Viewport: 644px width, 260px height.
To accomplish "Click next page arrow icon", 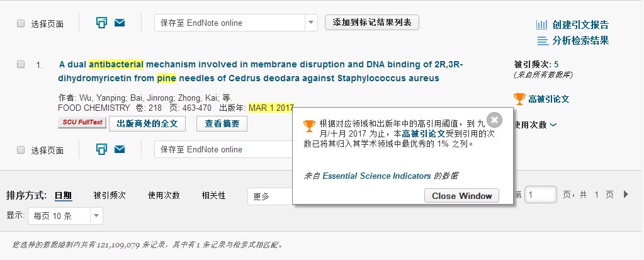I will tap(626, 195).
